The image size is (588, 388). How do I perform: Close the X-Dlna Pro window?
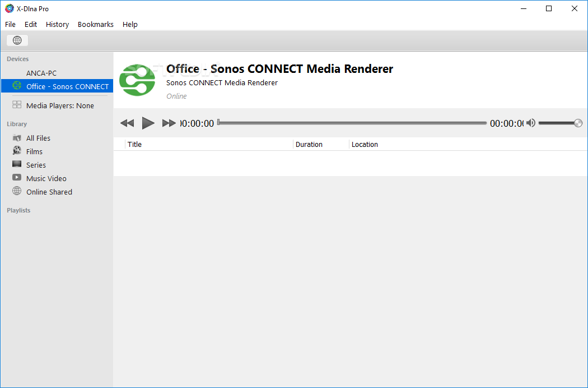click(x=574, y=8)
